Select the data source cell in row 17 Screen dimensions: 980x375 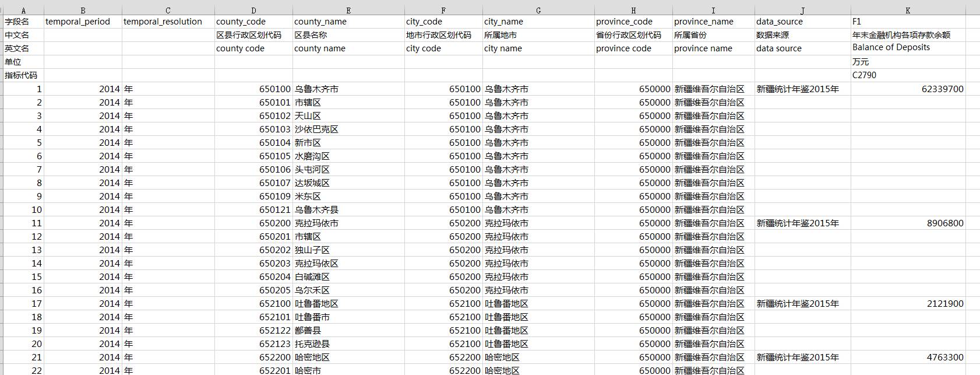tap(803, 304)
